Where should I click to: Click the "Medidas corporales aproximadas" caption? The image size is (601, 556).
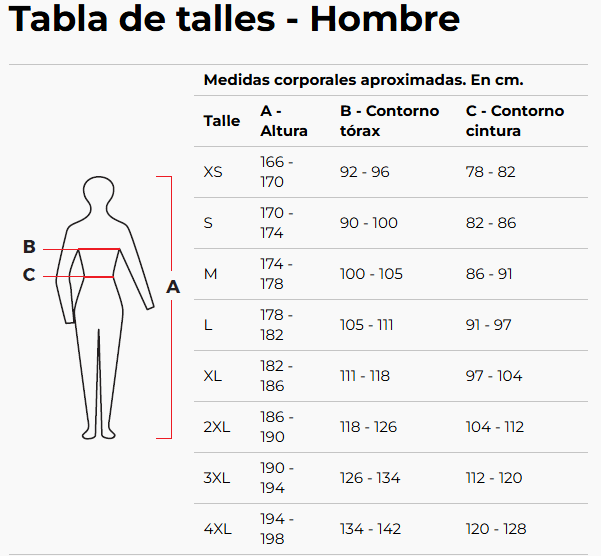tap(363, 80)
